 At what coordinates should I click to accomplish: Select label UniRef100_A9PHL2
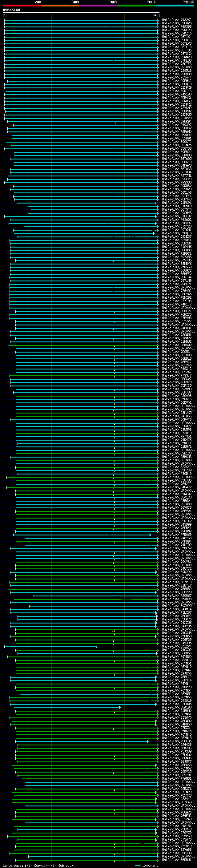click(x=177, y=81)
